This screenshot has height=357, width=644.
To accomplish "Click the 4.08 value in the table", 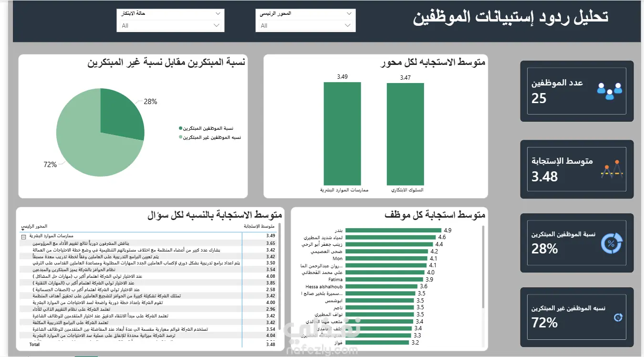I will (x=270, y=276).
